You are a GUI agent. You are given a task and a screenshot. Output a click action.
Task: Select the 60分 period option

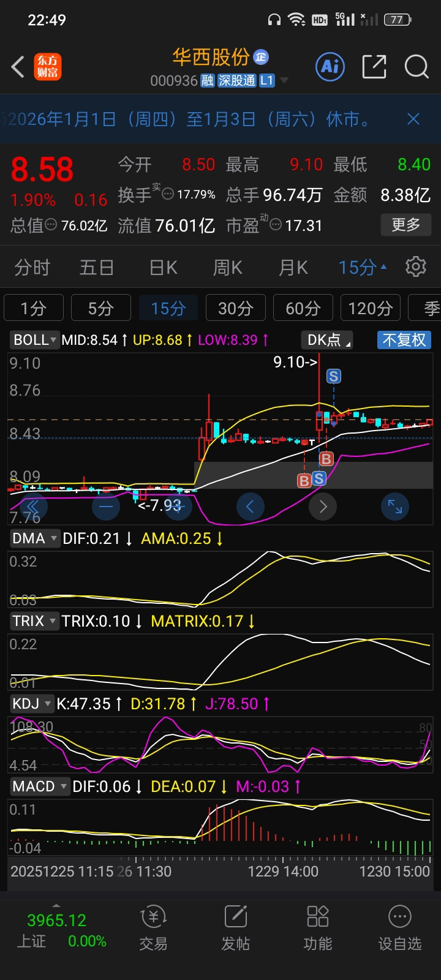(x=303, y=307)
